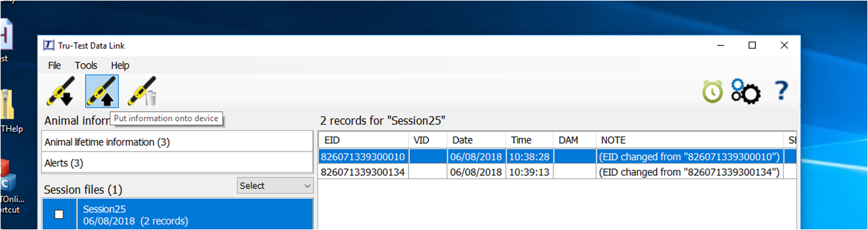Screen dimensions: 868x230
Task: Click the blue question mark help icon
Action: click(781, 91)
